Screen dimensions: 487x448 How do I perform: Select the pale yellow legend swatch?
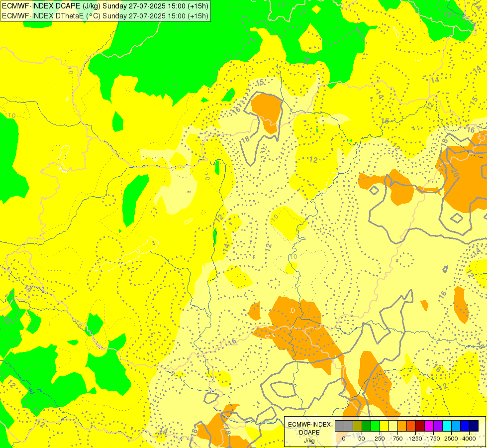393,426
